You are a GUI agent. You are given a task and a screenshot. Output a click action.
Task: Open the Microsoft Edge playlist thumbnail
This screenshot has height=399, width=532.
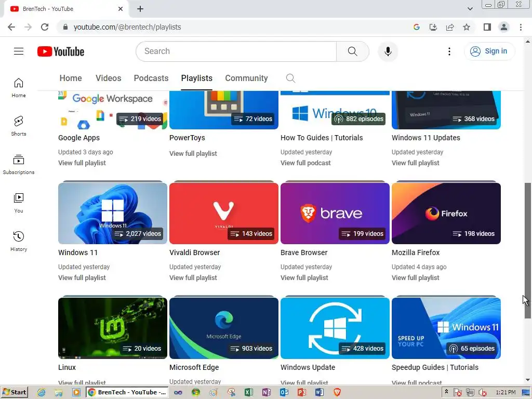[x=223, y=328]
